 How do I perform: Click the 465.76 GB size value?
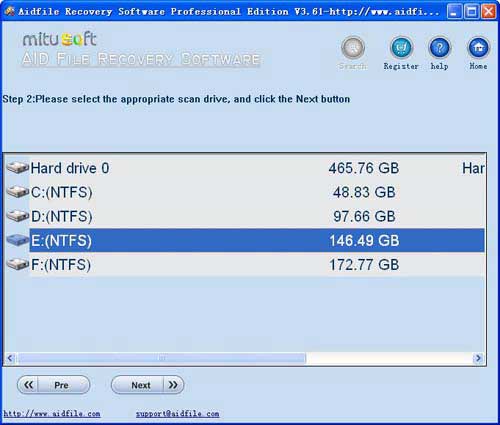point(364,168)
